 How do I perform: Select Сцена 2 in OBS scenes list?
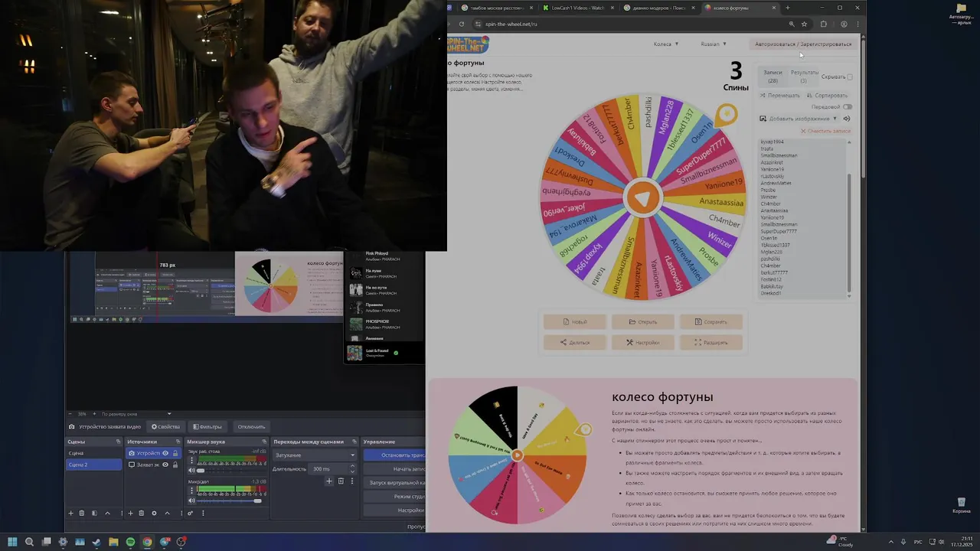coord(94,465)
